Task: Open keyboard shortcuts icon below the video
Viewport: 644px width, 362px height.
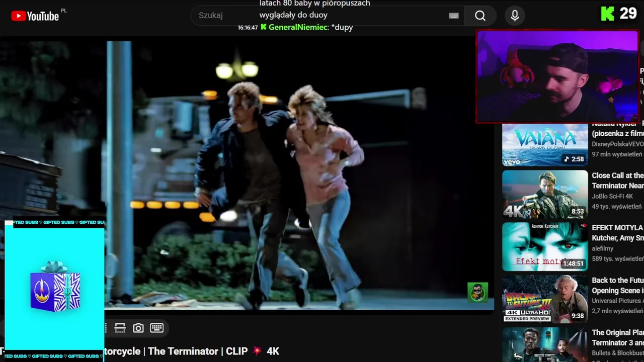Action: pos(157,328)
